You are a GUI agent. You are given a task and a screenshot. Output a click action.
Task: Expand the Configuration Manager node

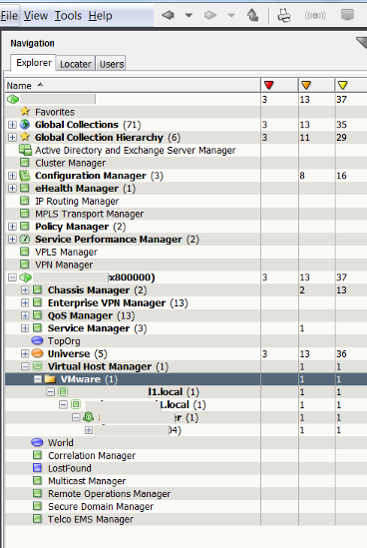12,175
